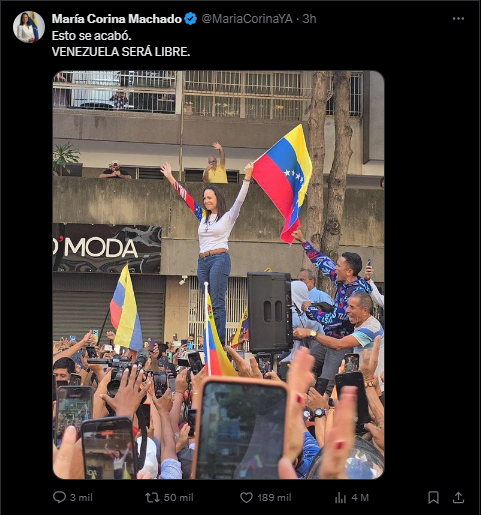
Task: Click the 4 M views count
Action: click(x=360, y=498)
